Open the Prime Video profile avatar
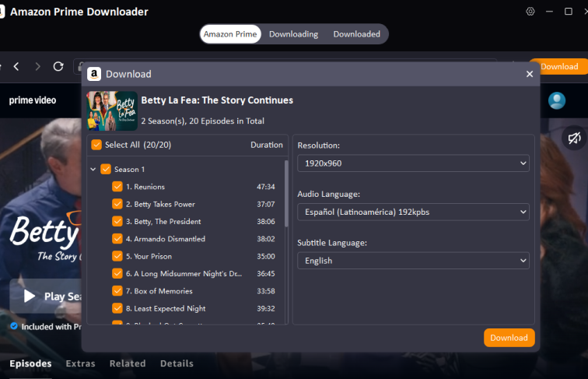 pos(557,100)
